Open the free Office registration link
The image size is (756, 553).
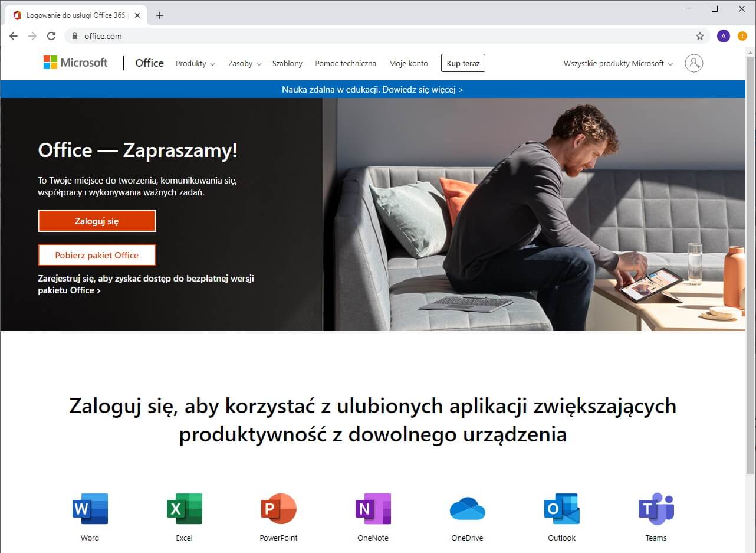146,284
